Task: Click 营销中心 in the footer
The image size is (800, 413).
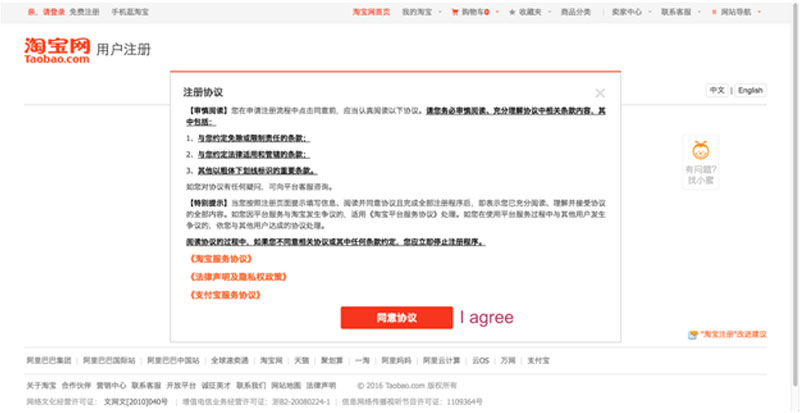Action: tap(111, 385)
